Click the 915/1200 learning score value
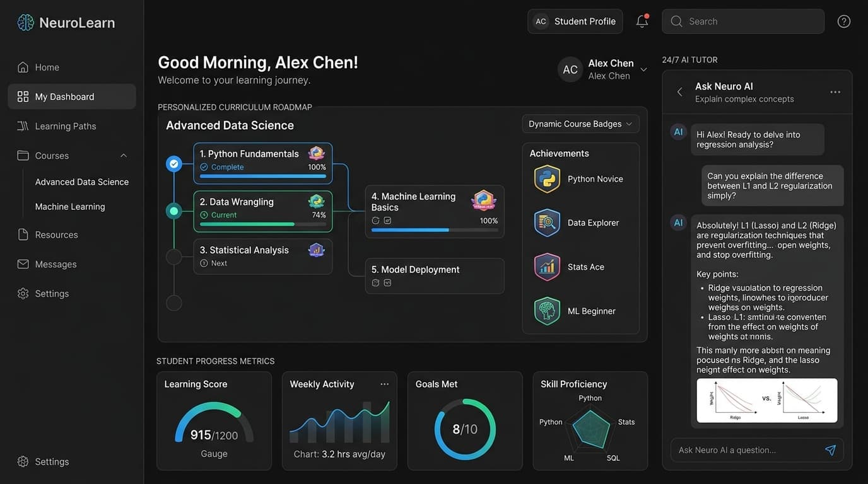 [214, 435]
